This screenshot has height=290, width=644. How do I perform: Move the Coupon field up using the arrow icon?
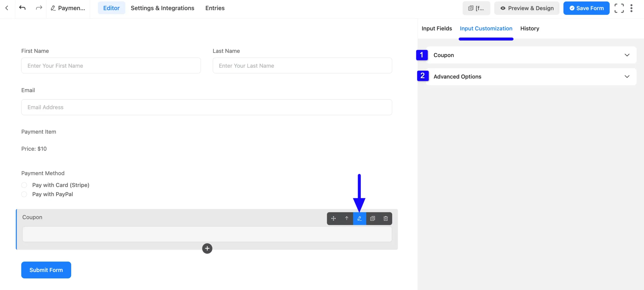346,219
